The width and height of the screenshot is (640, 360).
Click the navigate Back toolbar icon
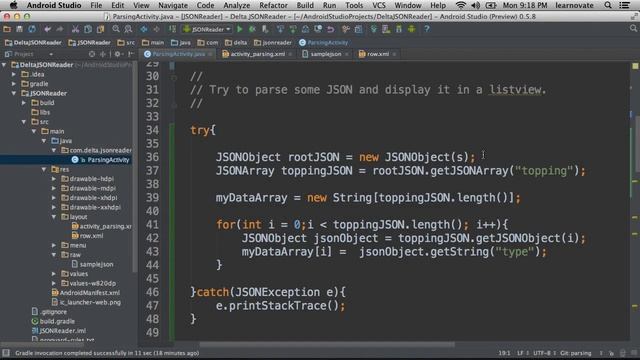click(144, 29)
